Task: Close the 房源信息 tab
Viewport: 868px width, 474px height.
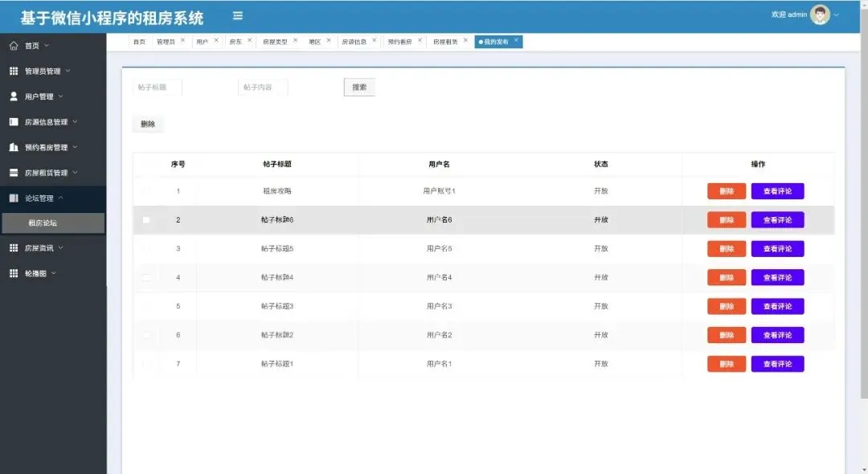Action: click(375, 40)
